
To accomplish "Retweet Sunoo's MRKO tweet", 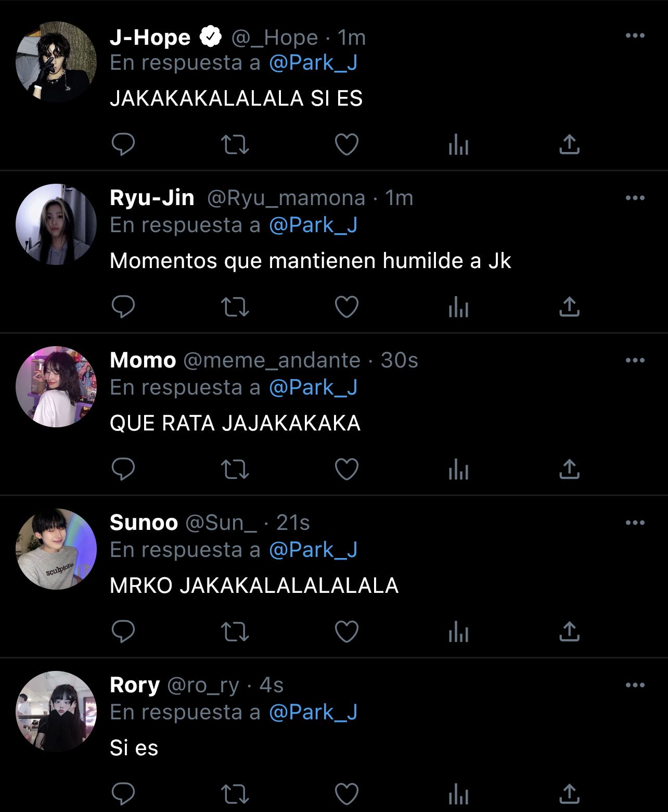I will pos(235,632).
